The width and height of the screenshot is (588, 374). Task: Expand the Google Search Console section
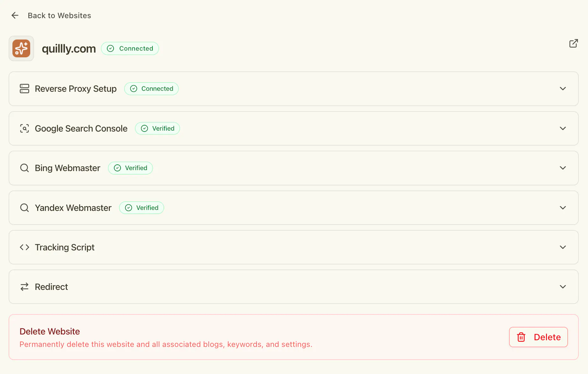563,128
